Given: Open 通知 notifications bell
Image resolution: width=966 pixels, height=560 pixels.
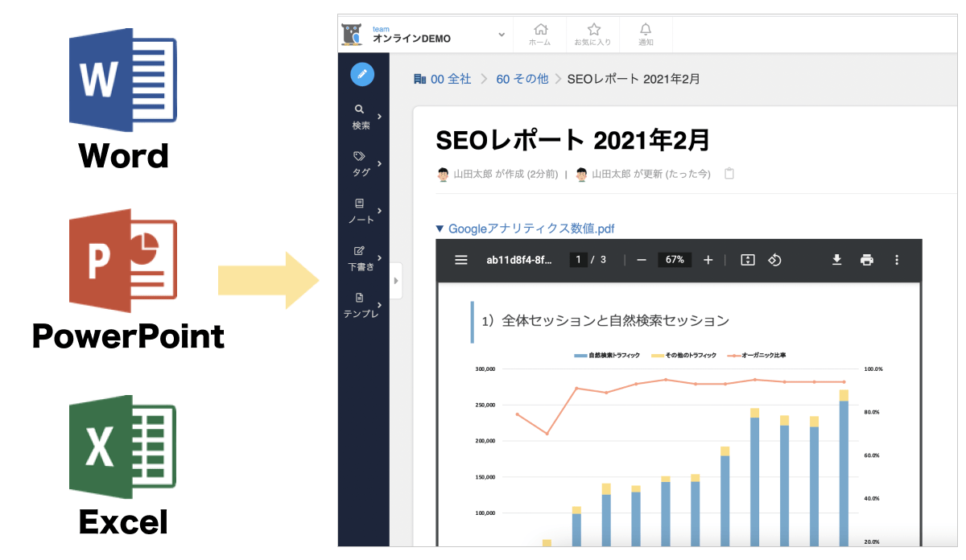Looking at the screenshot, I should [646, 35].
